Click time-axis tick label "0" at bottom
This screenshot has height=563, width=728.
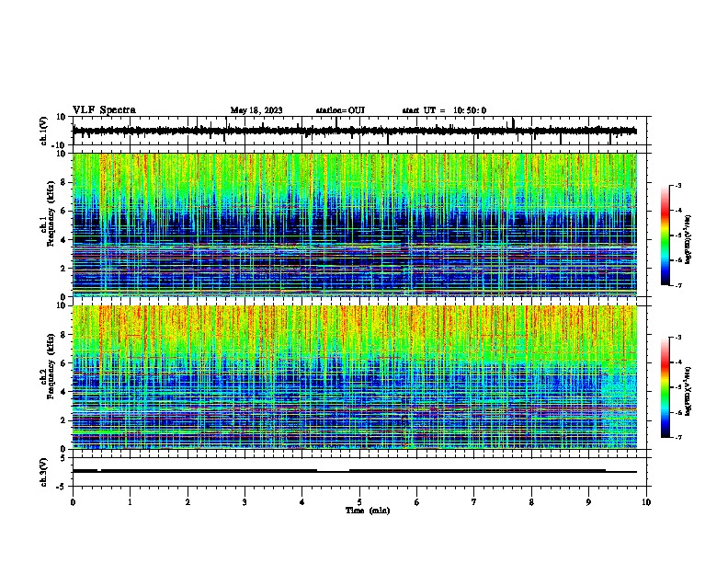[73, 502]
